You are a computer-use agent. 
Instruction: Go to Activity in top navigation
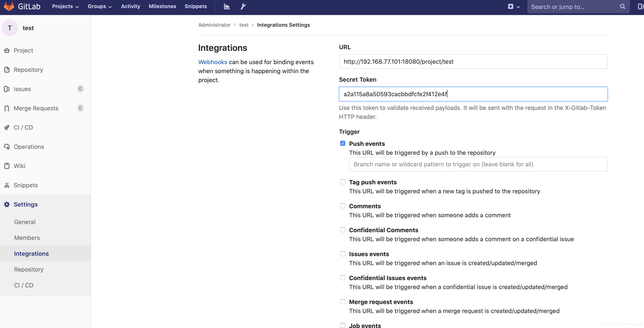point(131,6)
